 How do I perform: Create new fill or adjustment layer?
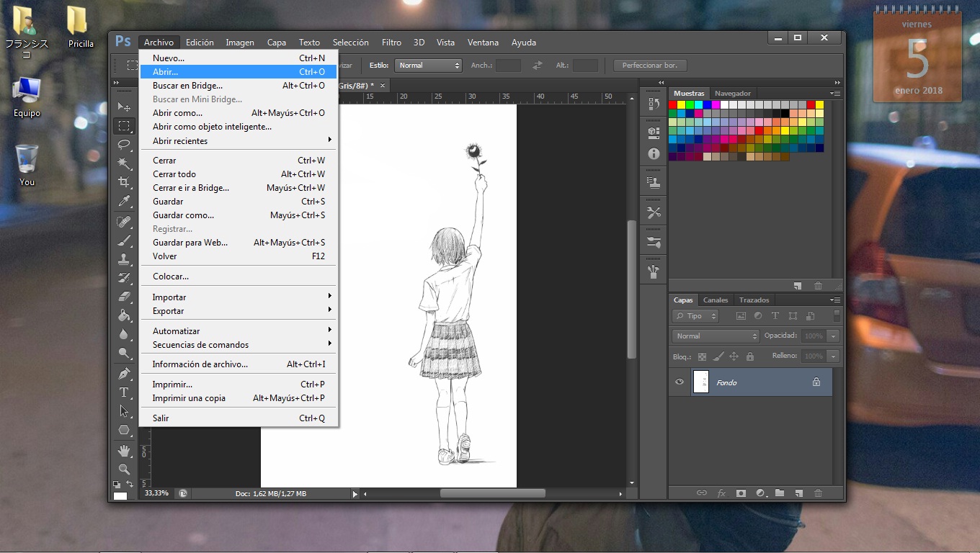[x=759, y=493]
